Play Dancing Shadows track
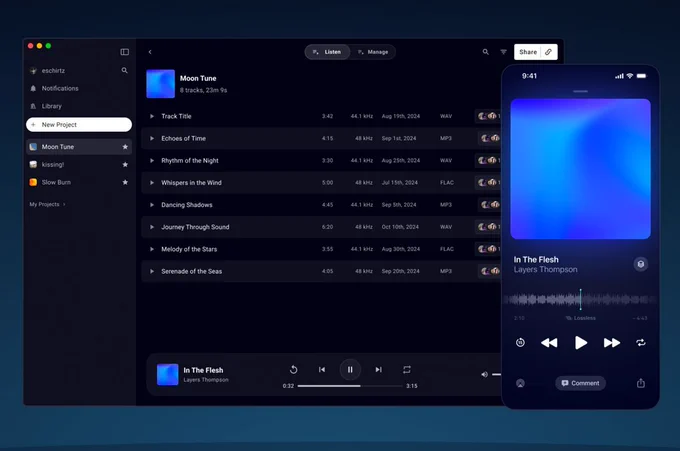This screenshot has width=680, height=451. click(x=152, y=205)
